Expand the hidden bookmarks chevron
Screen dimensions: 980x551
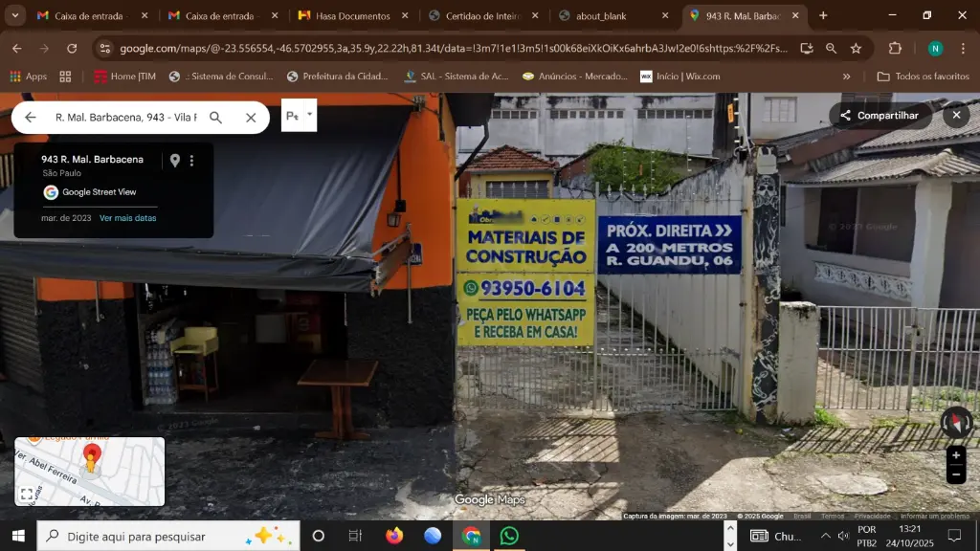point(846,77)
